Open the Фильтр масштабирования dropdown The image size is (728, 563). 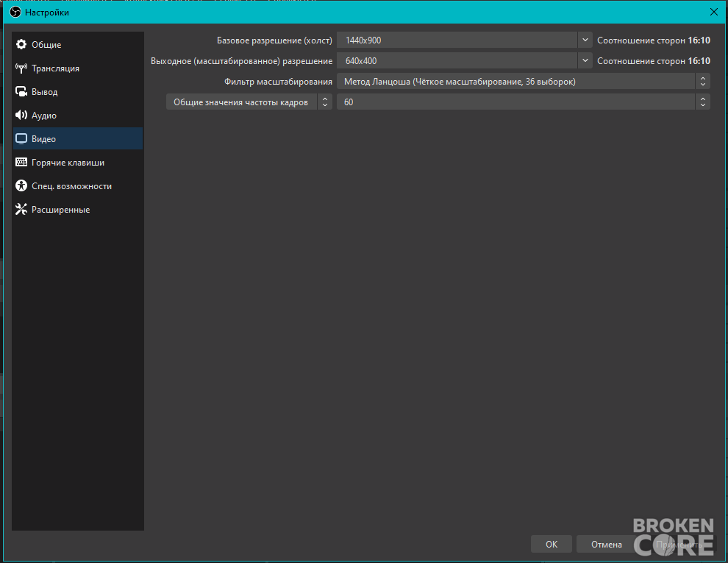point(524,81)
